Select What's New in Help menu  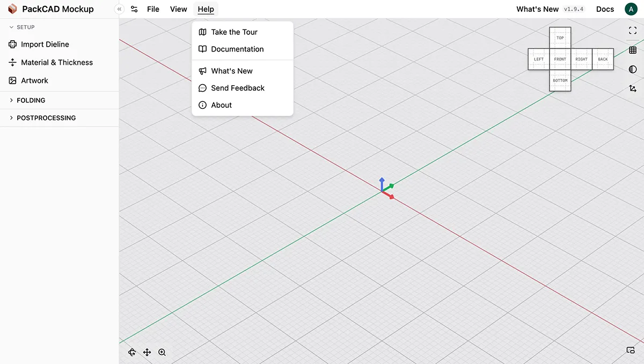243,71
